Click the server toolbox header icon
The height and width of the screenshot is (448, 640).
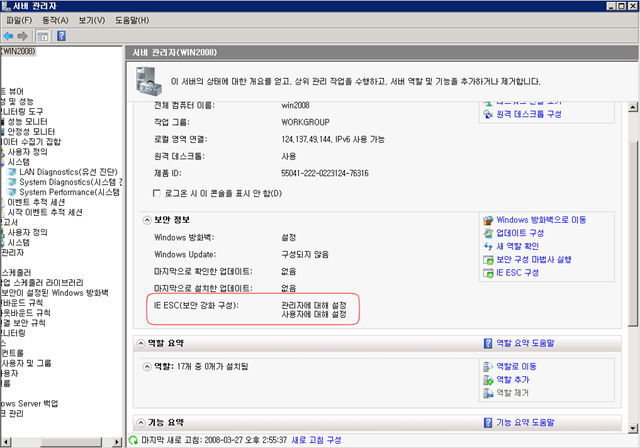coord(147,81)
